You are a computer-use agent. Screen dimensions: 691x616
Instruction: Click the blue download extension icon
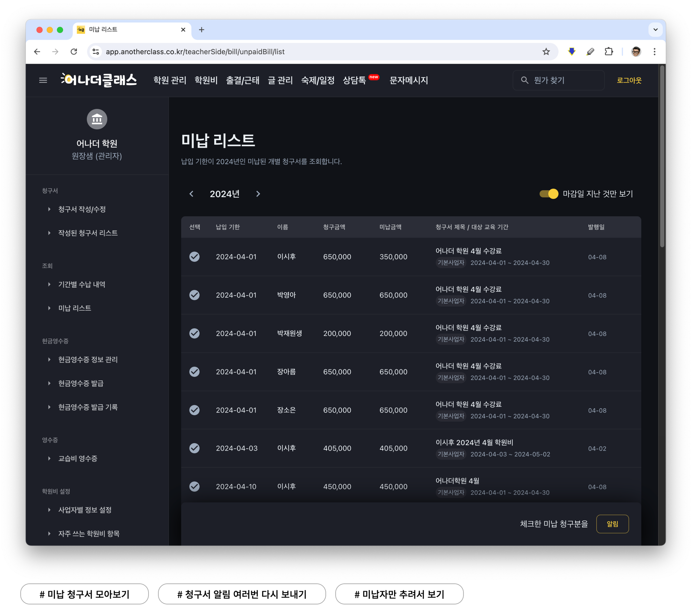571,51
